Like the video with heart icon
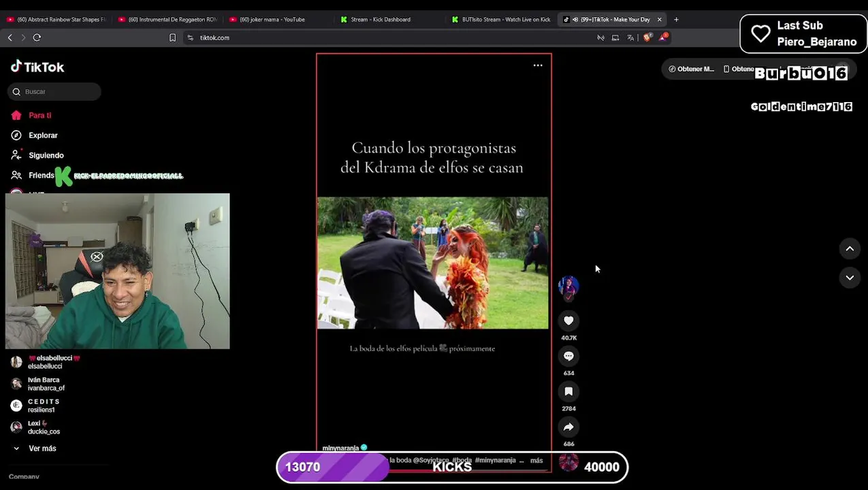Screen dimensions: 868x490 click(x=568, y=321)
